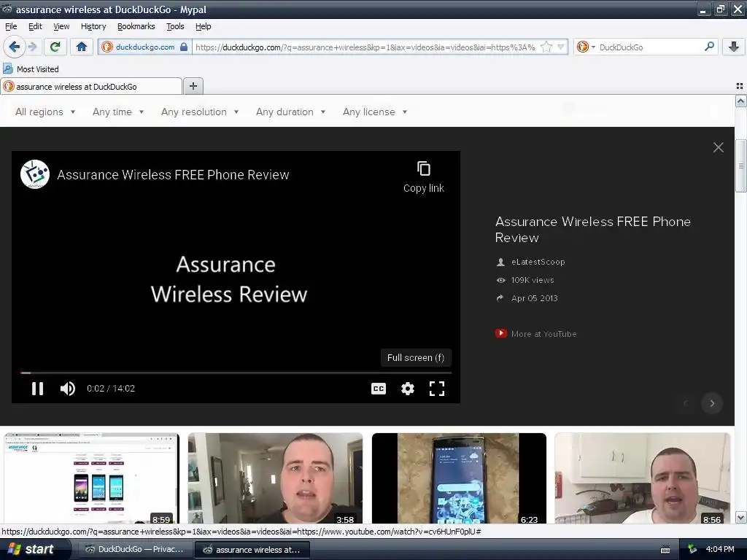
Task: Open a new tab with plus button
Action: [193, 86]
